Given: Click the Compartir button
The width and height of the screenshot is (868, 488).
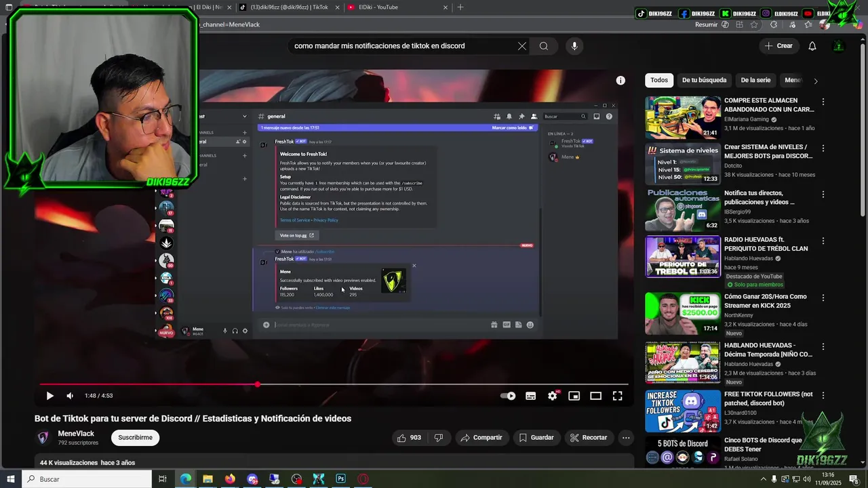Looking at the screenshot, I should (x=481, y=438).
